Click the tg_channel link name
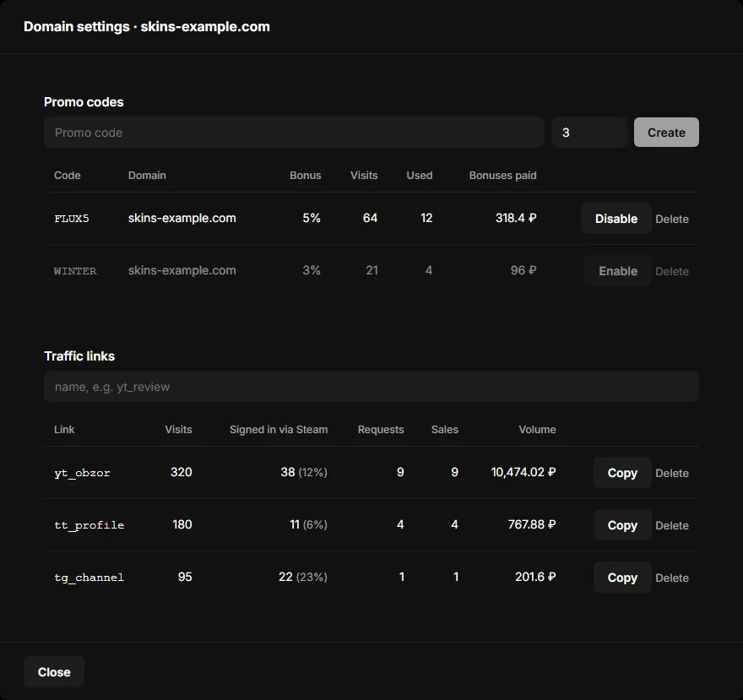Image resolution: width=743 pixels, height=700 pixels. (89, 578)
